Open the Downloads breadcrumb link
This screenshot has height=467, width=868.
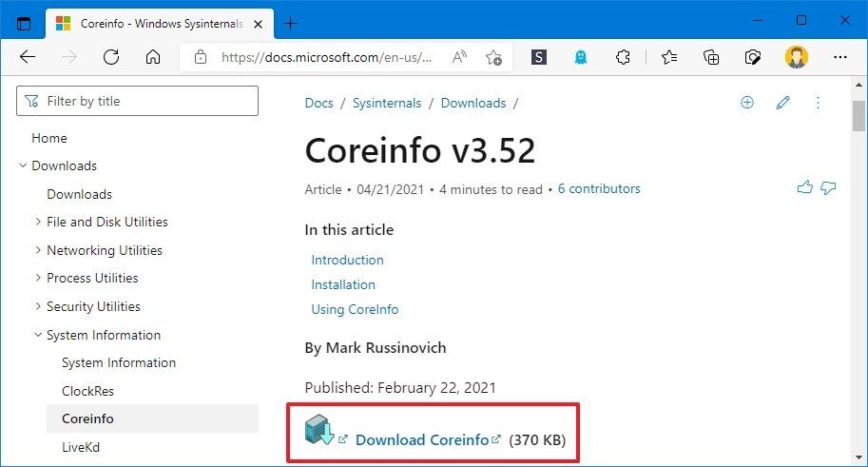(473, 103)
